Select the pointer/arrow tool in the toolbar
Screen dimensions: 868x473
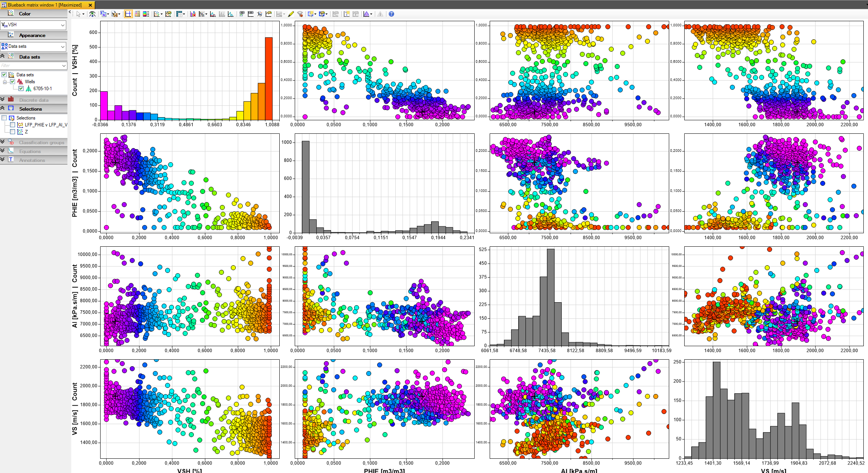click(x=78, y=14)
